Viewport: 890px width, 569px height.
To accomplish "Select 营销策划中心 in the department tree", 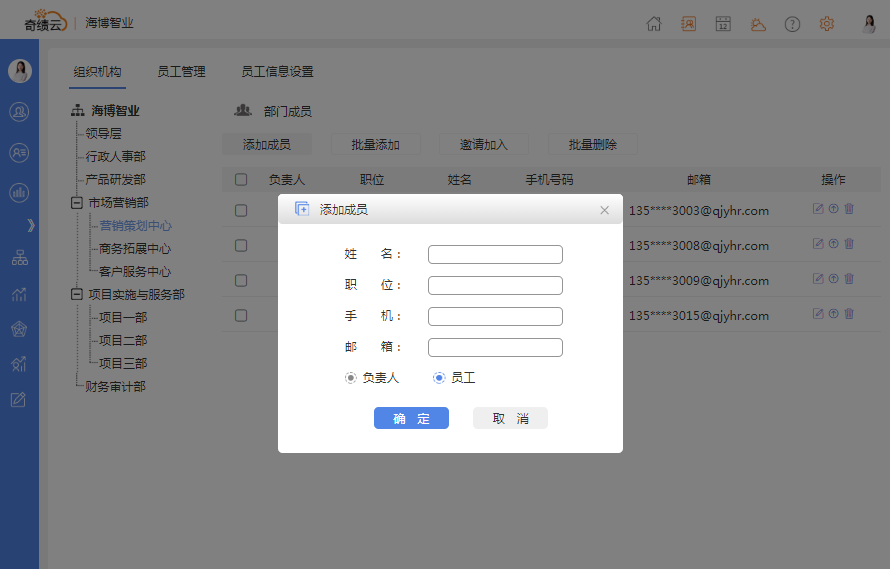I will (135, 226).
